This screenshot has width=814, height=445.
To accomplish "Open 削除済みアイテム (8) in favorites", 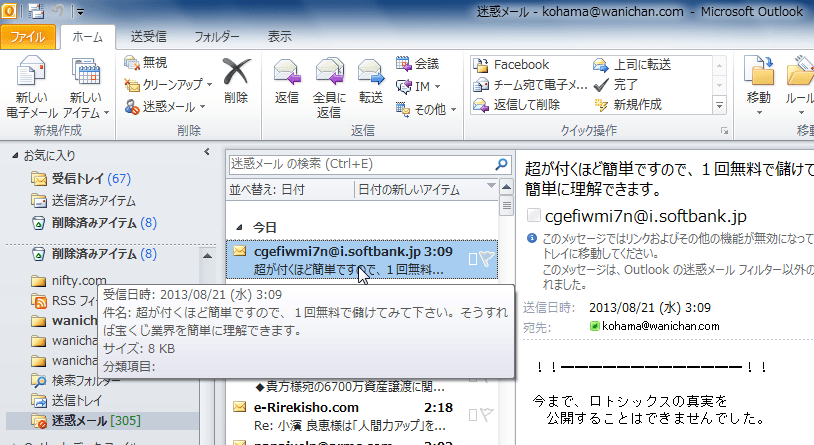I will [93, 223].
